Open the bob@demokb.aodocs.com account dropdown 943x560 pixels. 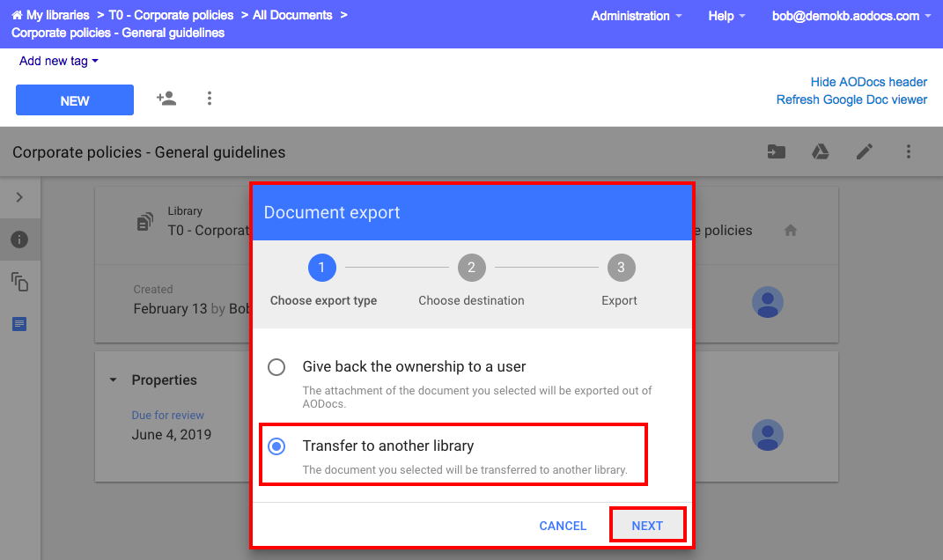click(x=851, y=16)
